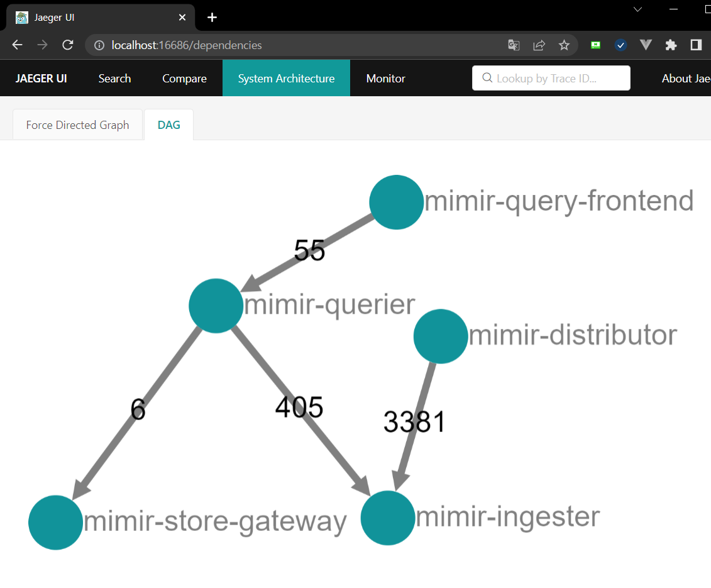This screenshot has width=711, height=588.
Task: Select the DAG tab
Action: point(168,125)
